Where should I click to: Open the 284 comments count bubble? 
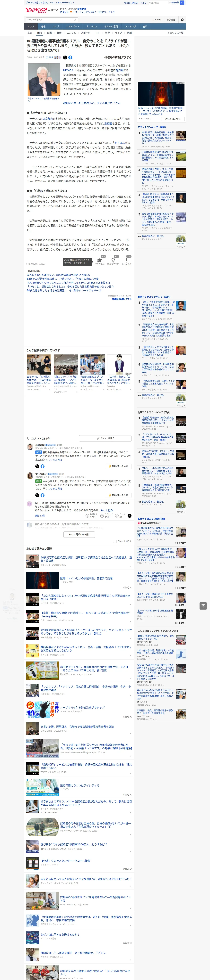pyautogui.click(x=50, y=57)
